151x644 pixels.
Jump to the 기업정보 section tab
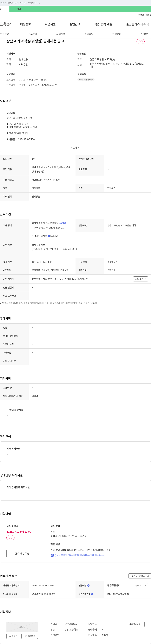pyautogui.click(x=145, y=34)
